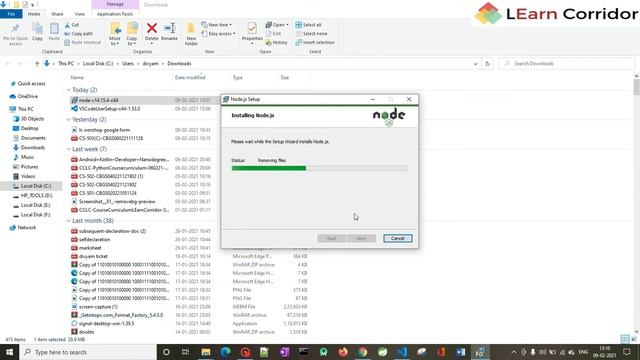Viewport: 640px width, 360px height.
Task: Open the terminal icon on the taskbar
Action: (x=304, y=352)
